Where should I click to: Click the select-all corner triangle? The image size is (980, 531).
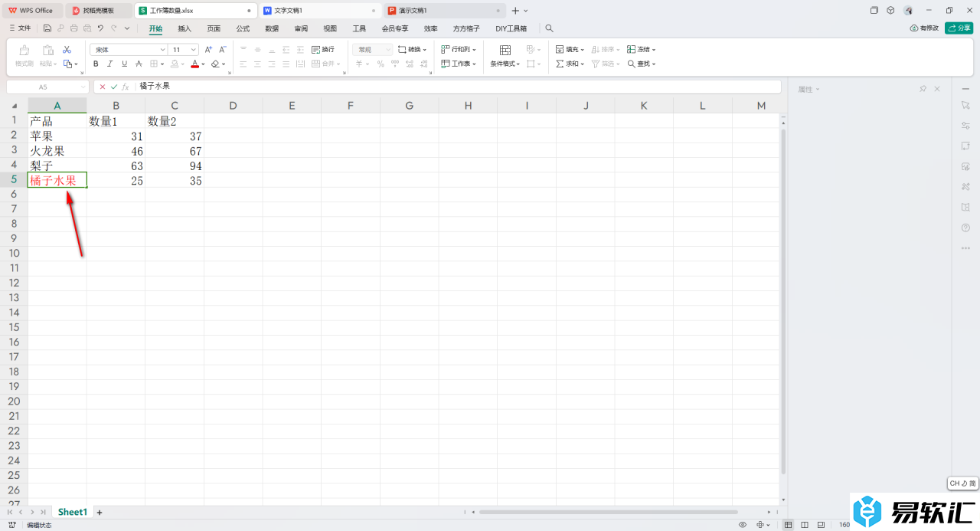[x=14, y=106]
